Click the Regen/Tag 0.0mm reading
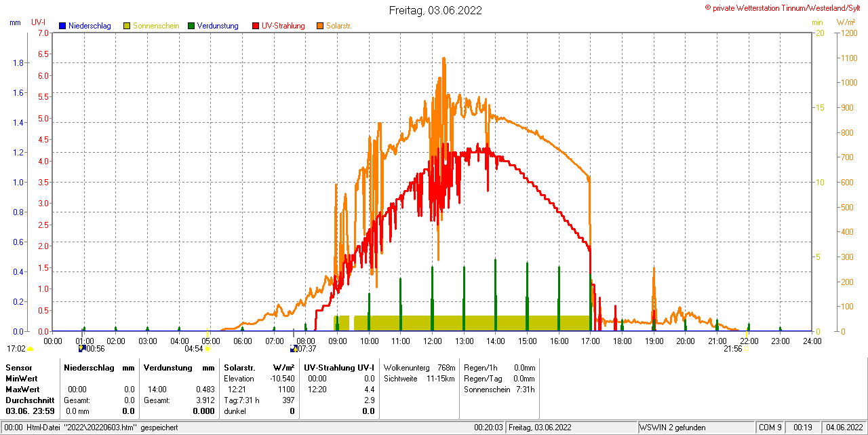Image resolution: width=868 pixels, height=435 pixels. pyautogui.click(x=499, y=378)
